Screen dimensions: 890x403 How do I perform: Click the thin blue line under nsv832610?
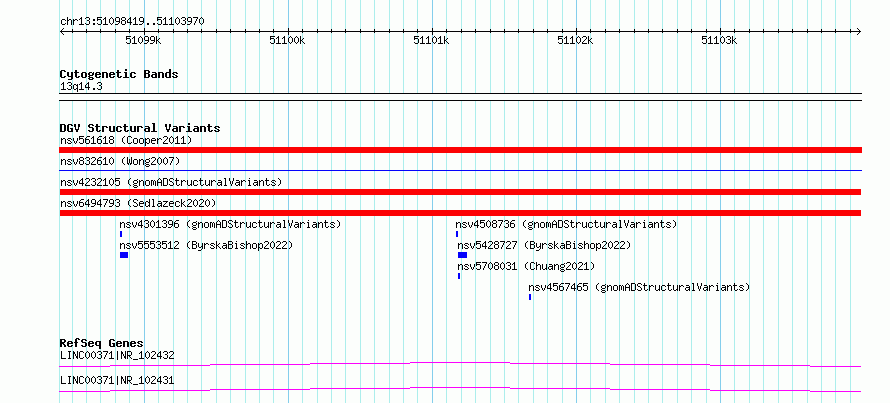[x=460, y=170]
